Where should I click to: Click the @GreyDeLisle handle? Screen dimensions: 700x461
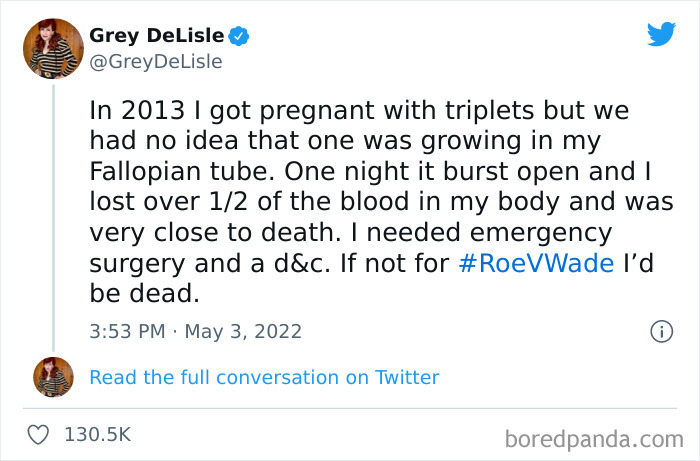coord(155,61)
